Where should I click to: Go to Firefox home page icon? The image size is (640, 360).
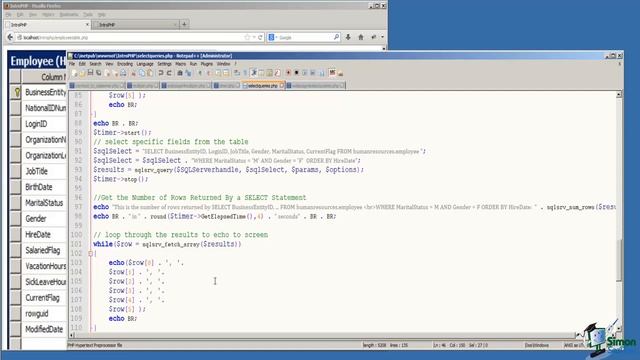361,37
